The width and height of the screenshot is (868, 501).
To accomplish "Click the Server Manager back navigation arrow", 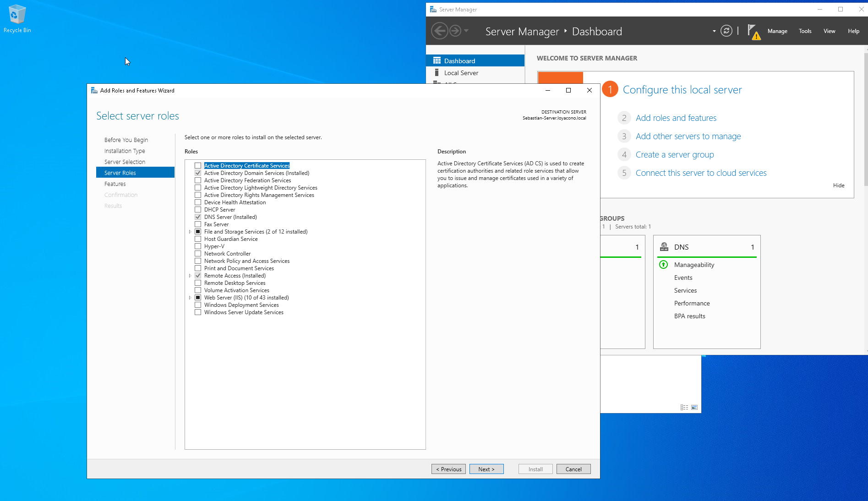I will pos(440,31).
